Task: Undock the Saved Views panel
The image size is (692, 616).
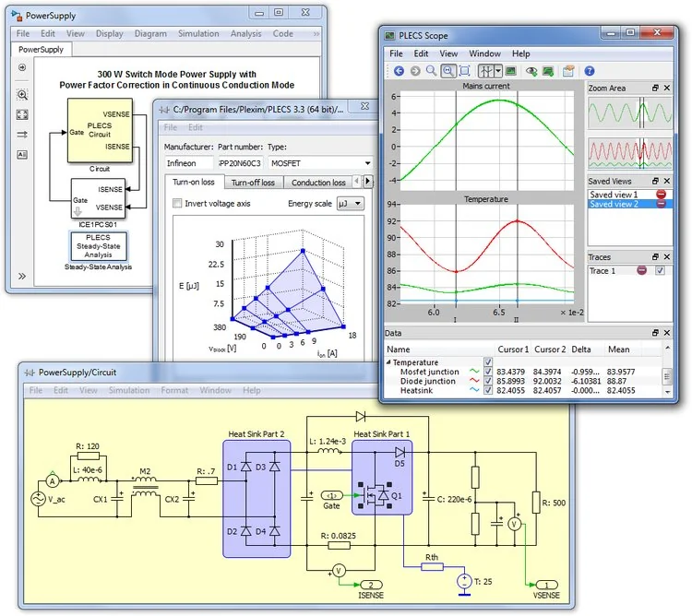Action: pyautogui.click(x=655, y=182)
